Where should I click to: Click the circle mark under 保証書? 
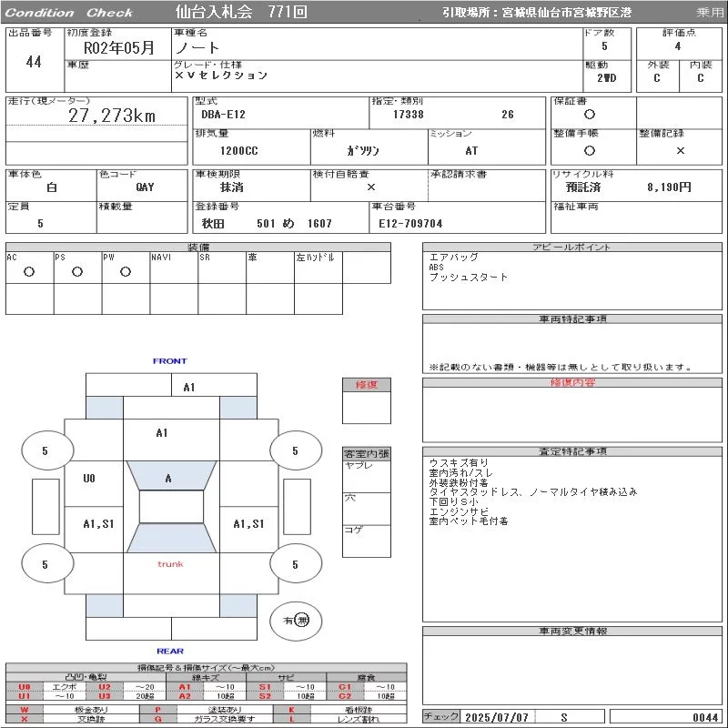point(589,115)
